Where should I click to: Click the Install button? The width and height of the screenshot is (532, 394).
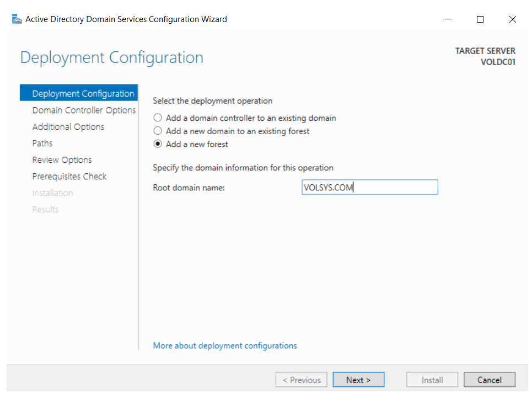click(432, 380)
